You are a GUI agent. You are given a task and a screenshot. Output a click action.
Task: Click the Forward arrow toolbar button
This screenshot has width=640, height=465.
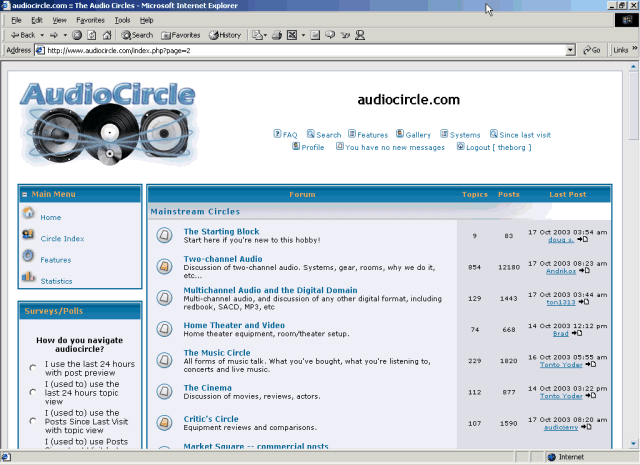pos(54,35)
